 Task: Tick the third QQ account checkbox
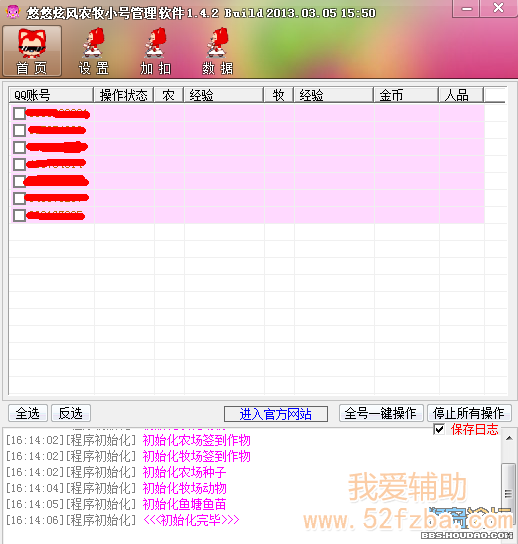pos(19,147)
